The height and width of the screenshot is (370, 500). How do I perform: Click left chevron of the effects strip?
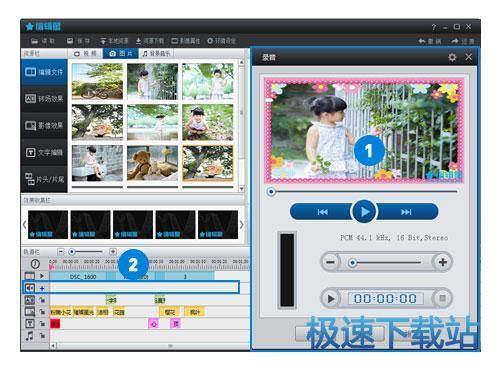(x=24, y=224)
